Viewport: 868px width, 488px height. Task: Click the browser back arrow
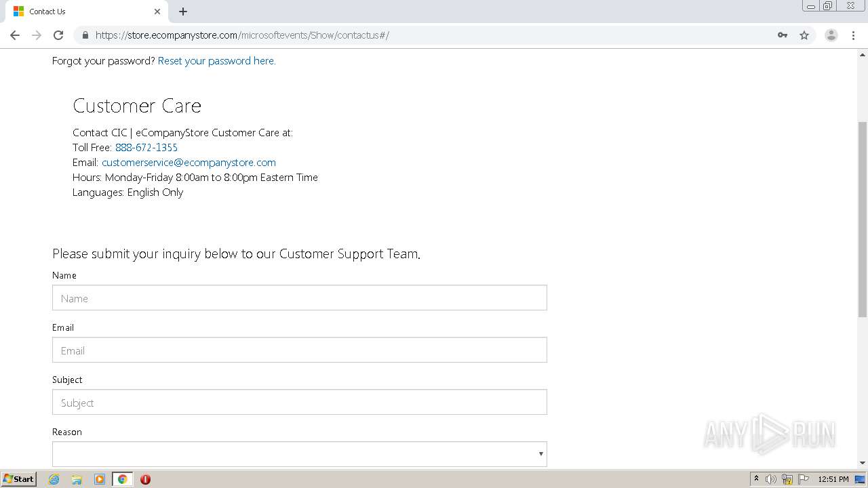(15, 35)
